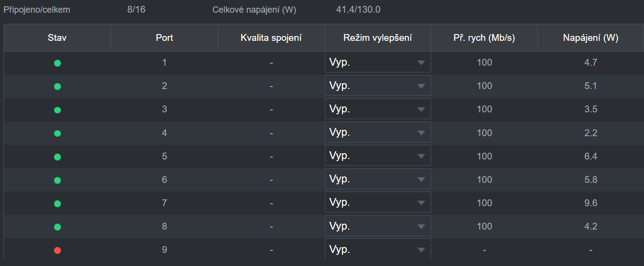
Task: Click the red status dot for port 9
Action: (x=57, y=250)
